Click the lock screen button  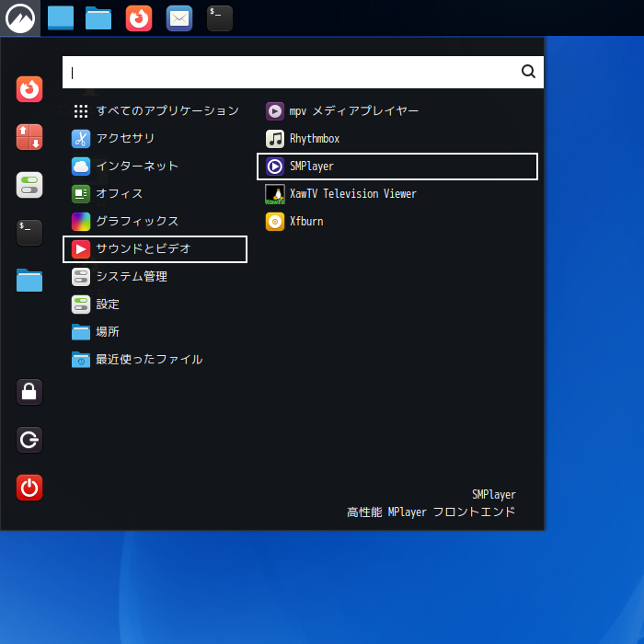29,392
